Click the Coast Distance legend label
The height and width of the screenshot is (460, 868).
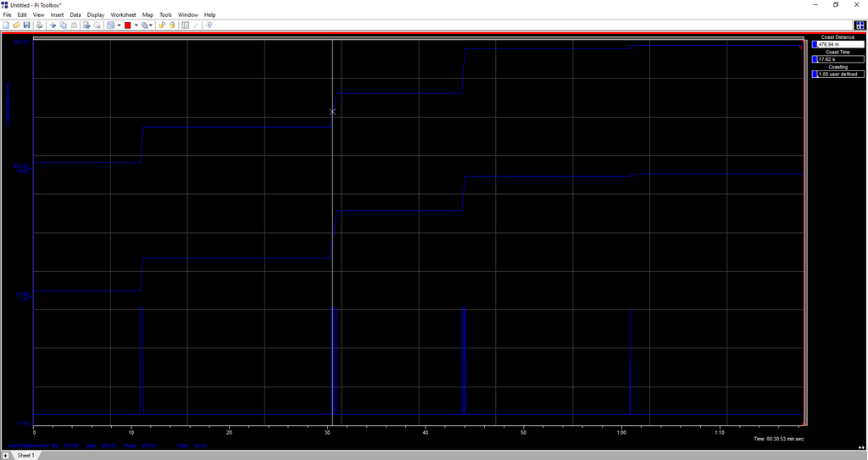click(837, 37)
